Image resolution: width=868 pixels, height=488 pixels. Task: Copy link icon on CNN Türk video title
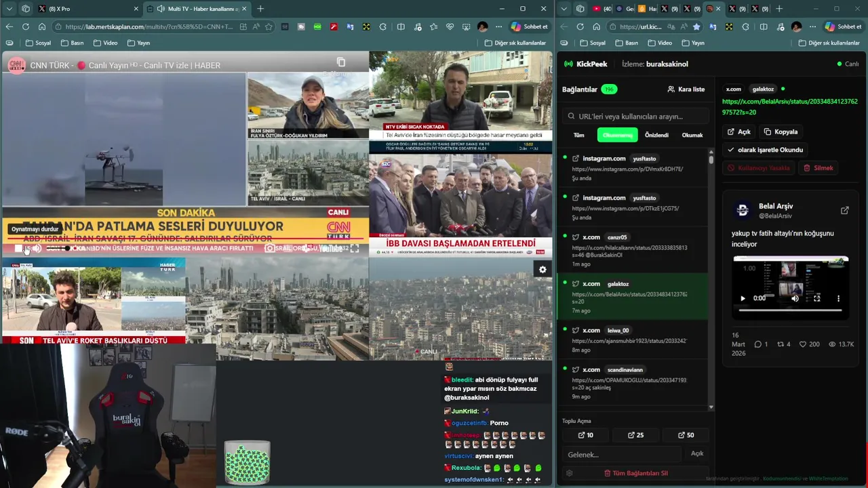coord(341,62)
